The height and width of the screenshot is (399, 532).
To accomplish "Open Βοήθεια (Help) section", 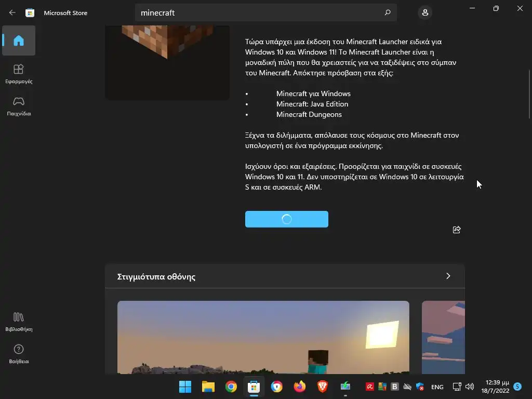I will [x=19, y=354].
